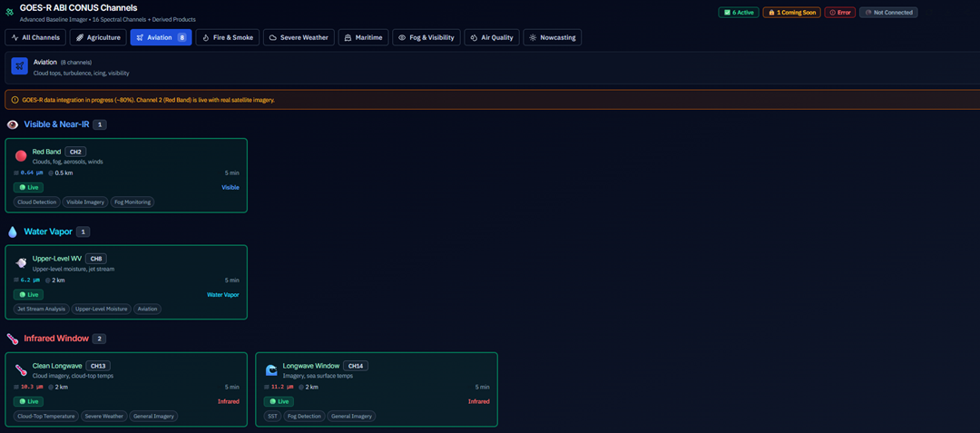Switch to the Fire & Smoke tab
The width and height of the screenshot is (980, 433).
[x=227, y=37]
